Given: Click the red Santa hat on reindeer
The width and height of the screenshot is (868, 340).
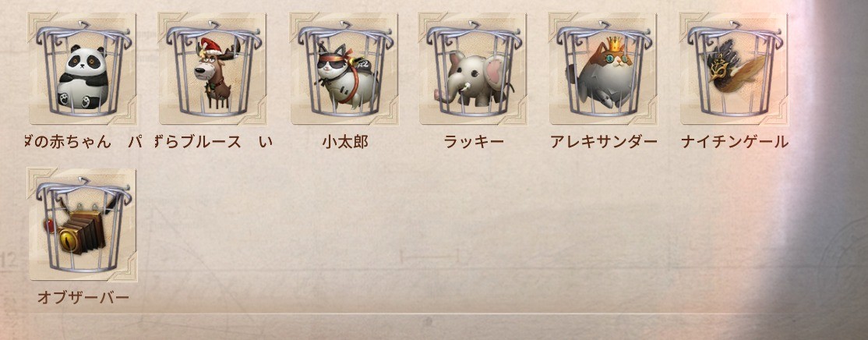Looking at the screenshot, I should tap(211, 48).
